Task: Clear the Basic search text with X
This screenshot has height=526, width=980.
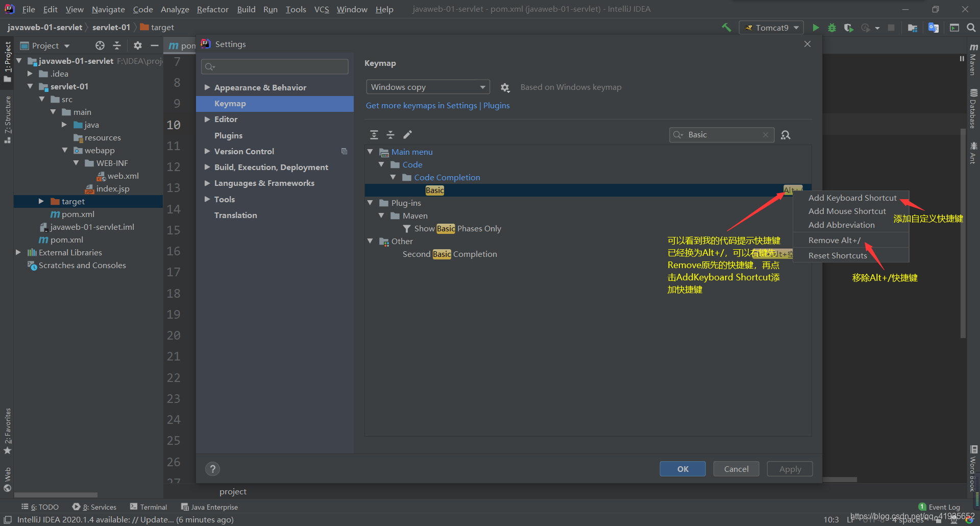Action: (766, 135)
